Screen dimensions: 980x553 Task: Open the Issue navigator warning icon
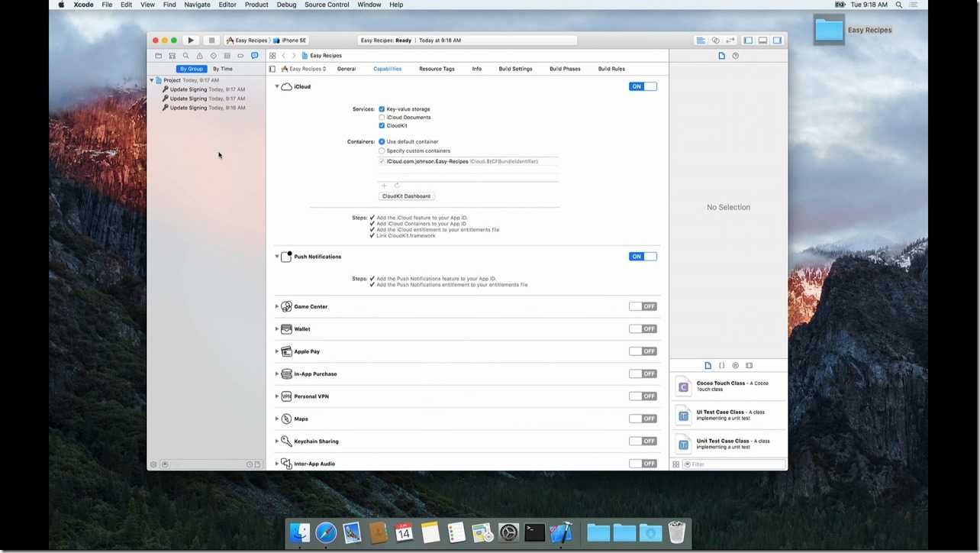coord(199,56)
